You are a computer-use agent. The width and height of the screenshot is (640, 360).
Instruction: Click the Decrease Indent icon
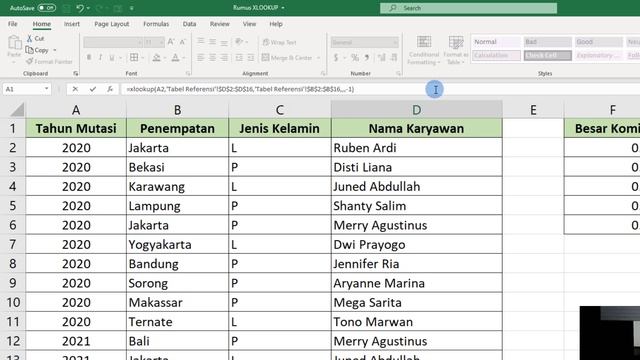tap(239, 58)
